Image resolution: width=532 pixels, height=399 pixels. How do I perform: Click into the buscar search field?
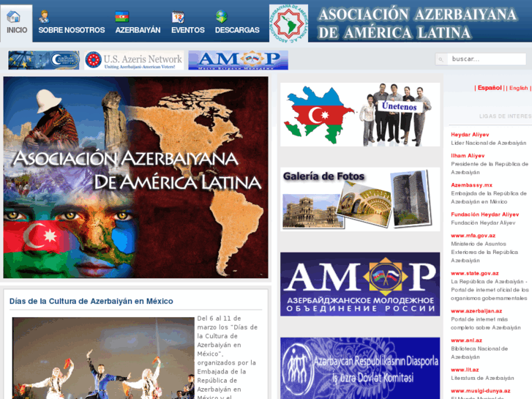(487, 59)
